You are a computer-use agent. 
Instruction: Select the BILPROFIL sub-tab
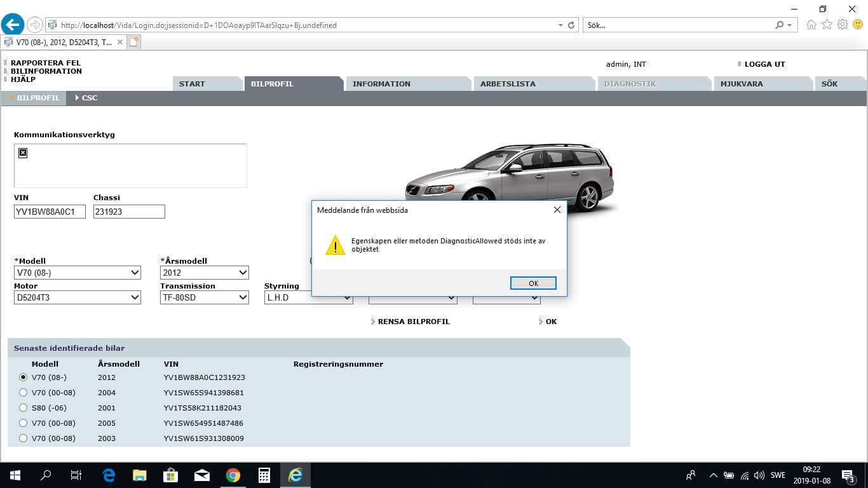[34, 98]
